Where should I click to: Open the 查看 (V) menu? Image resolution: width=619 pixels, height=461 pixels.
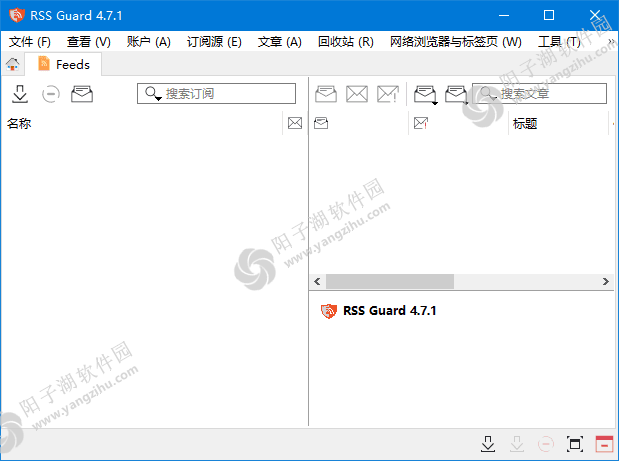(x=88, y=41)
